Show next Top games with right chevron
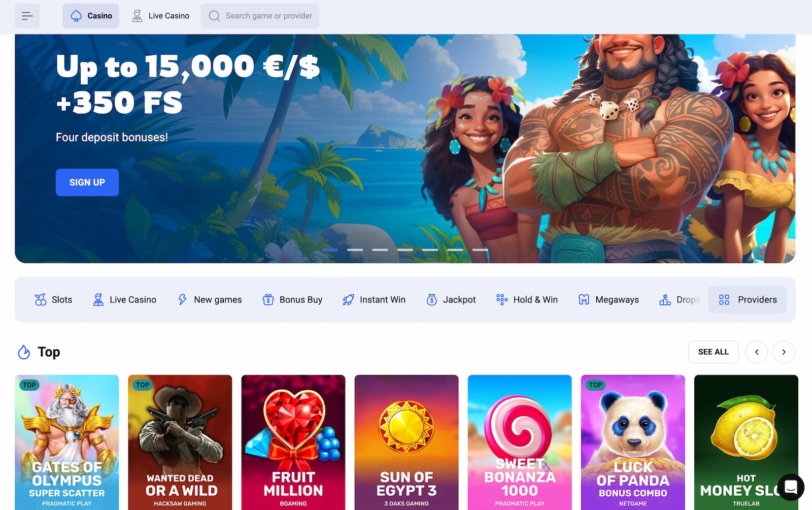 784,352
